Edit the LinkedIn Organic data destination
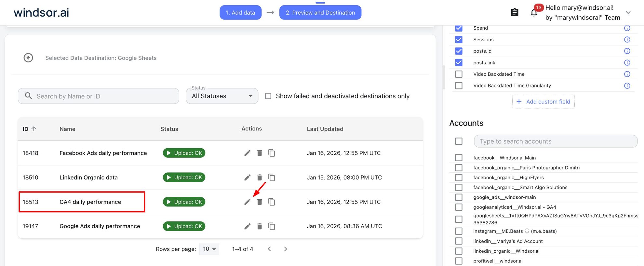 point(248,177)
